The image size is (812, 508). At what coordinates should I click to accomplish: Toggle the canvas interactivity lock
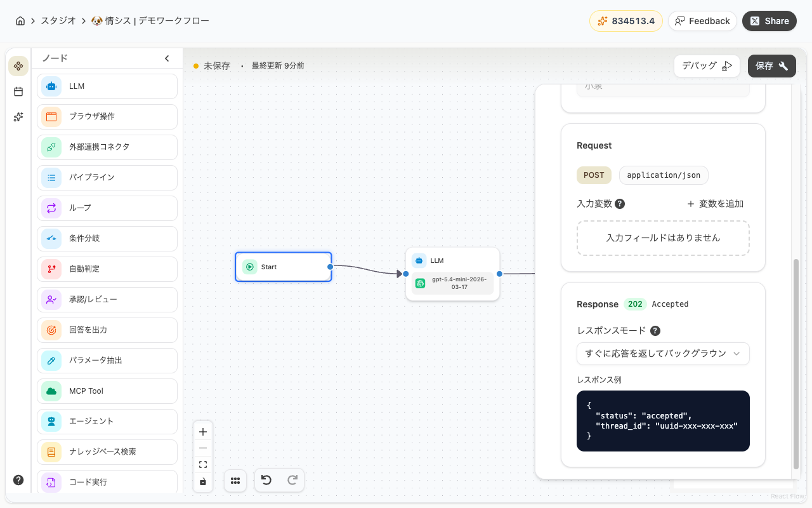[203, 481]
